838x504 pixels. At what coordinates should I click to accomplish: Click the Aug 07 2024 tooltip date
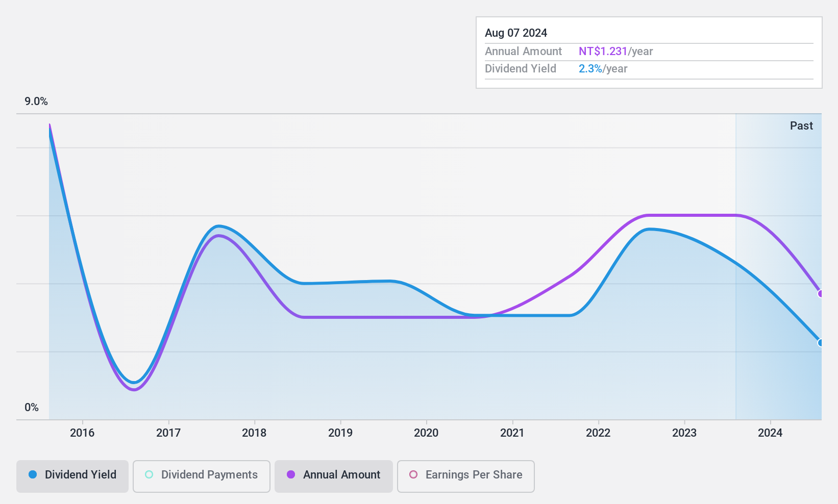coord(516,33)
